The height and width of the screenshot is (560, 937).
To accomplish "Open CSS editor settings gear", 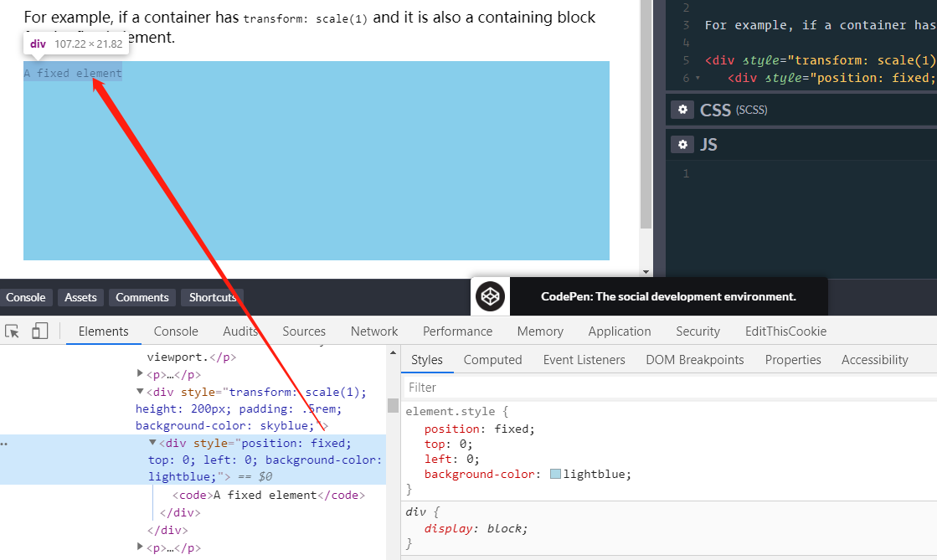I will point(682,110).
